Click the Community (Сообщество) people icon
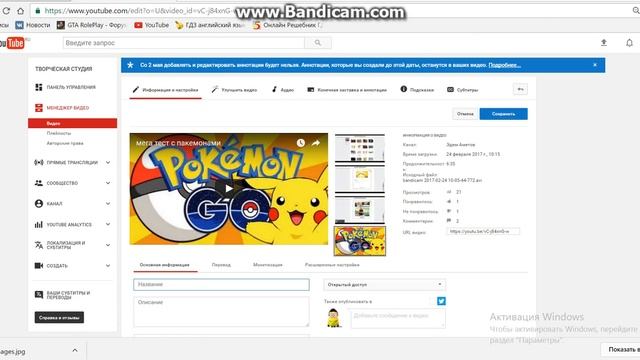The height and width of the screenshot is (360, 640). click(x=39, y=183)
